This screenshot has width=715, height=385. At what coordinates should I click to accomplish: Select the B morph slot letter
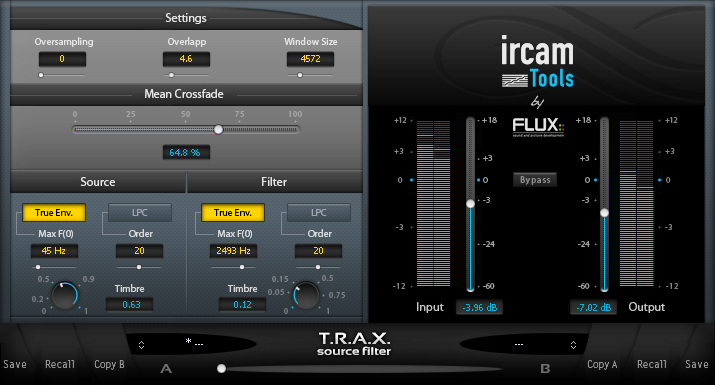(x=545, y=369)
